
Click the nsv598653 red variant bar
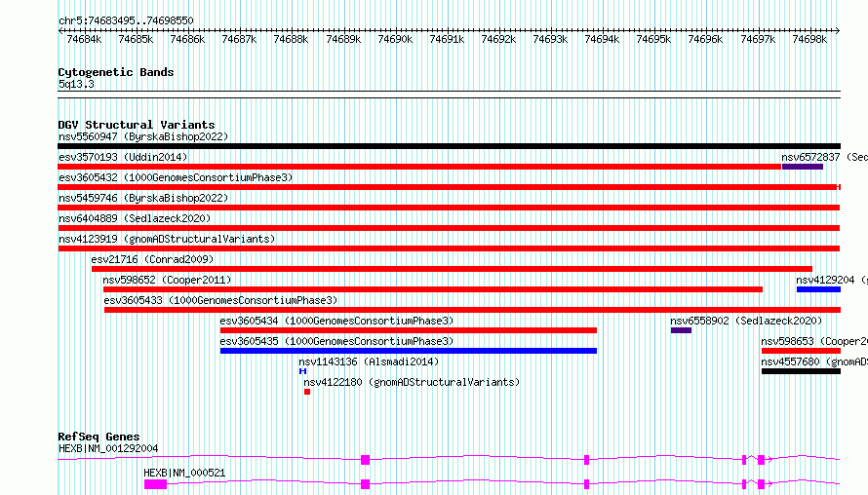(801, 351)
